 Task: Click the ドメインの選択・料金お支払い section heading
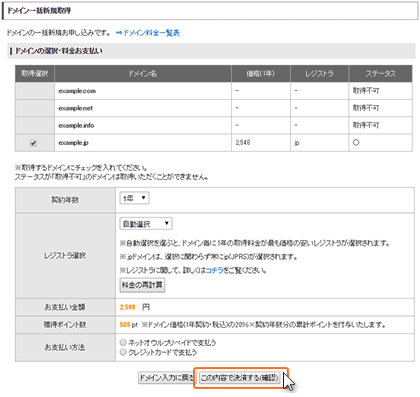click(x=59, y=51)
